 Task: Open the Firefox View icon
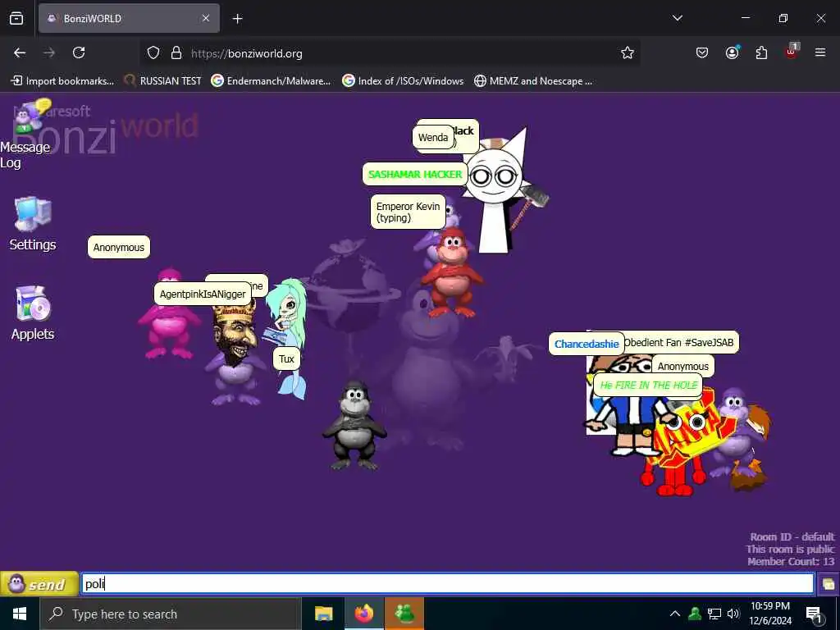point(16,18)
